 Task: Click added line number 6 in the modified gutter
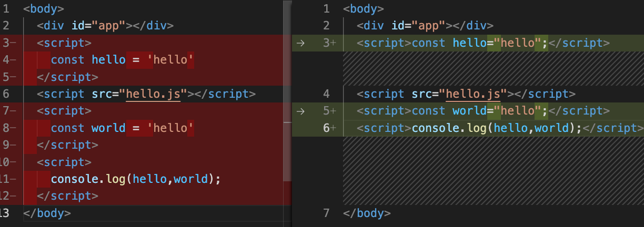pyautogui.click(x=326, y=128)
